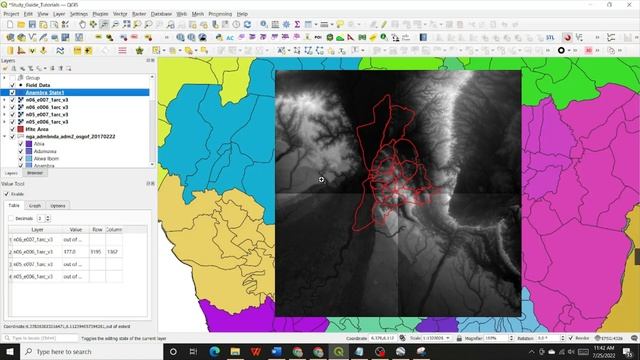Viewport: 640px width, 360px height.
Task: Check the Decimals checkbox
Action: [x=11, y=218]
